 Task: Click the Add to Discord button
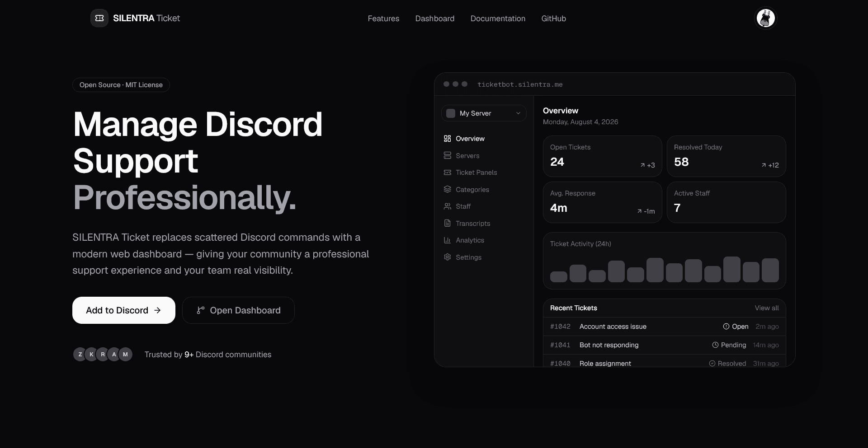124,310
